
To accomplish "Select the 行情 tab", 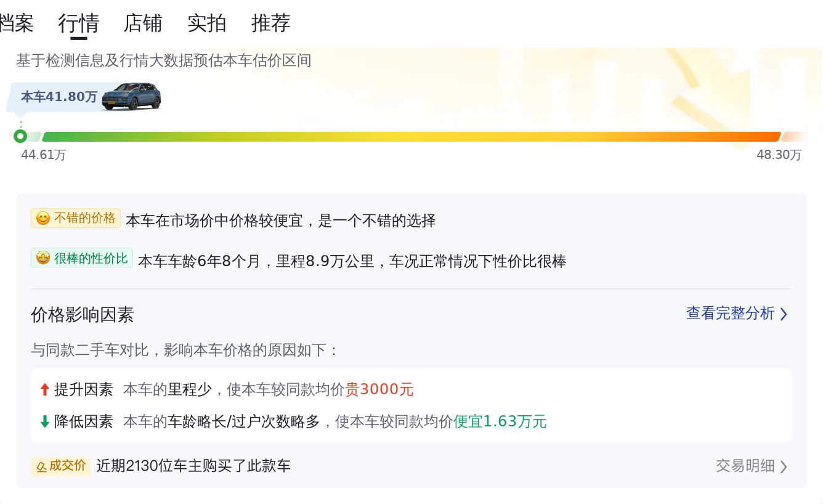I will pos(79,23).
